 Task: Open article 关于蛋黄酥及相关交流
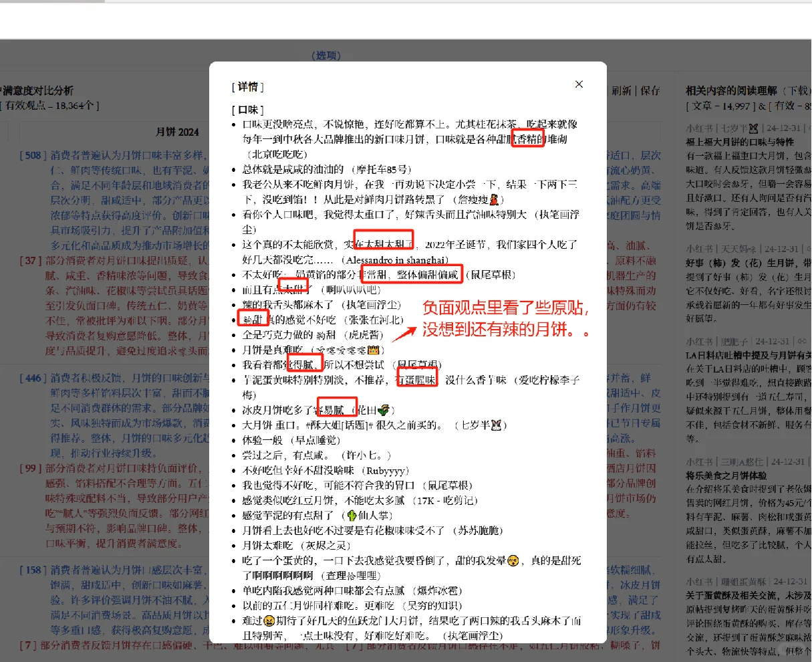coord(747,596)
